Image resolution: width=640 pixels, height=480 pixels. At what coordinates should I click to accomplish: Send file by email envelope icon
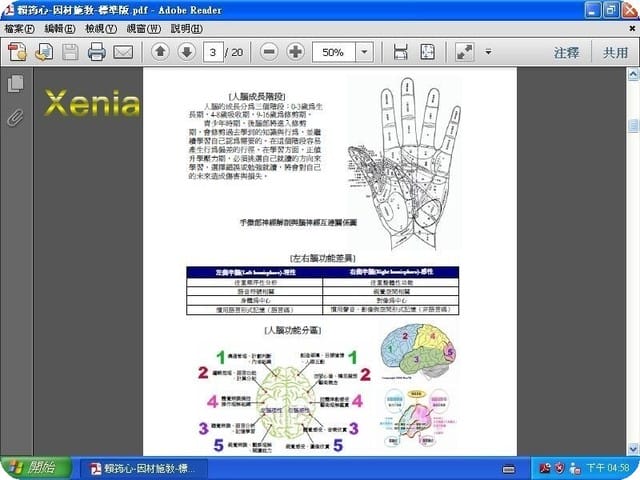click(x=123, y=52)
